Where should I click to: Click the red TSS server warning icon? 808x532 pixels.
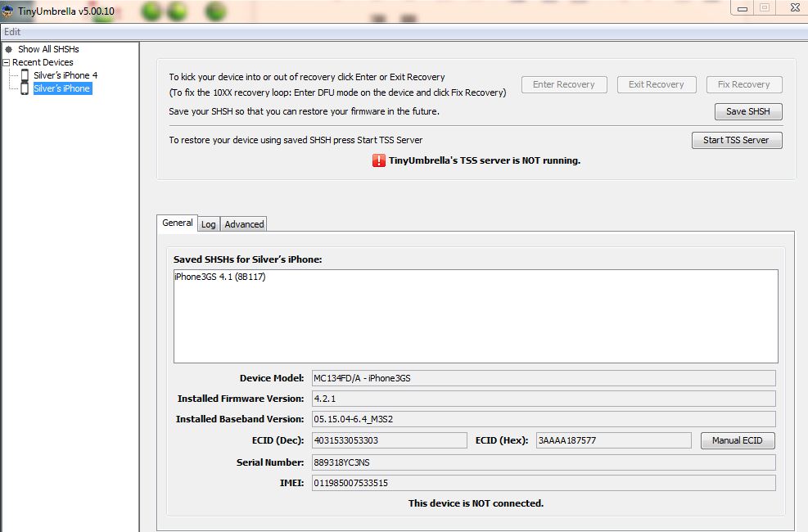click(379, 160)
